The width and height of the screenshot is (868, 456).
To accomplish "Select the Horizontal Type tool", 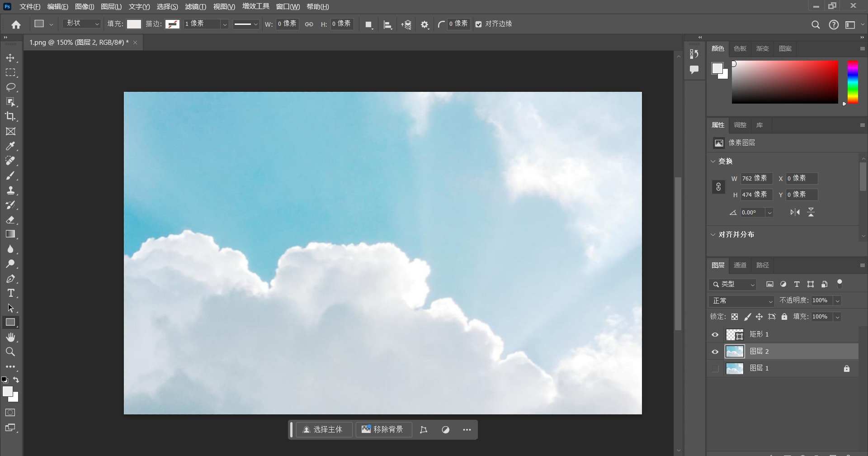I will point(10,293).
